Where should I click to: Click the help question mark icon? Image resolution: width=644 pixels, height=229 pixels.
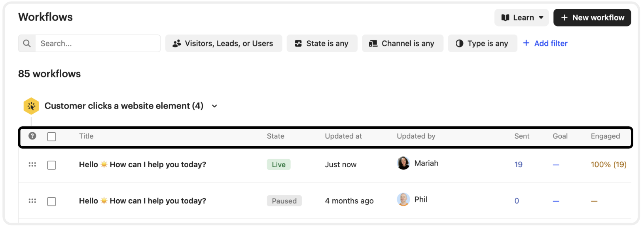click(32, 136)
